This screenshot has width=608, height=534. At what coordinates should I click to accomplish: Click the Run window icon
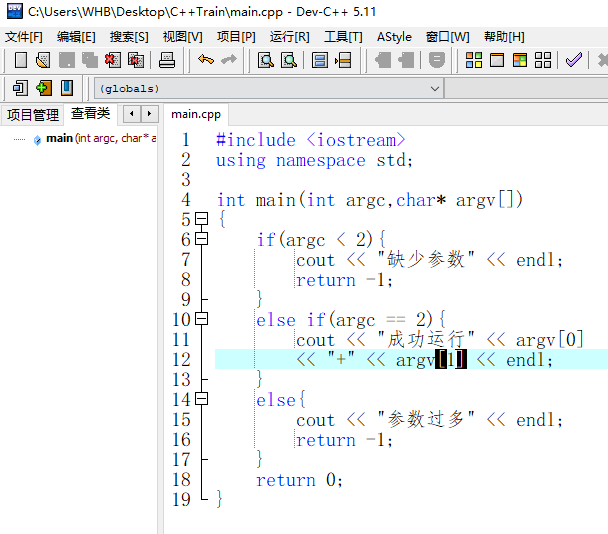(497, 60)
